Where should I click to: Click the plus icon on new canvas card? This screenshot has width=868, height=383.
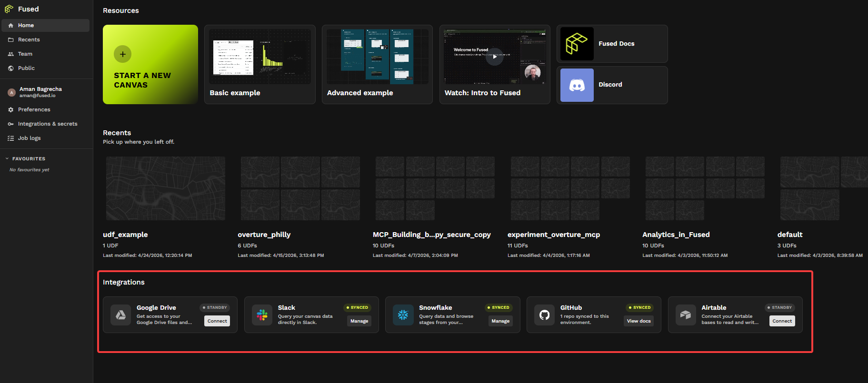point(122,54)
